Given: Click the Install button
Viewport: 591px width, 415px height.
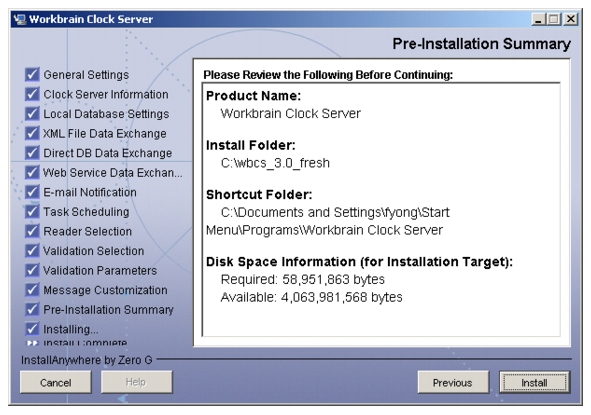Looking at the screenshot, I should (x=534, y=382).
